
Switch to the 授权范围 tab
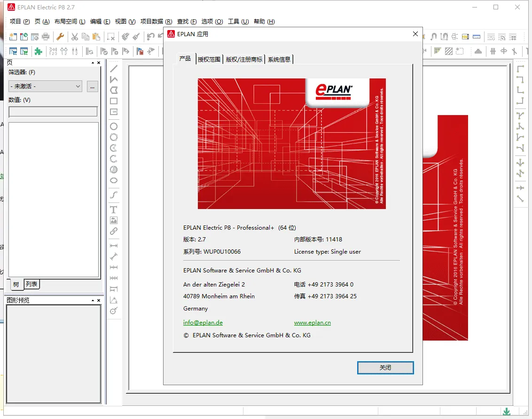coord(209,59)
